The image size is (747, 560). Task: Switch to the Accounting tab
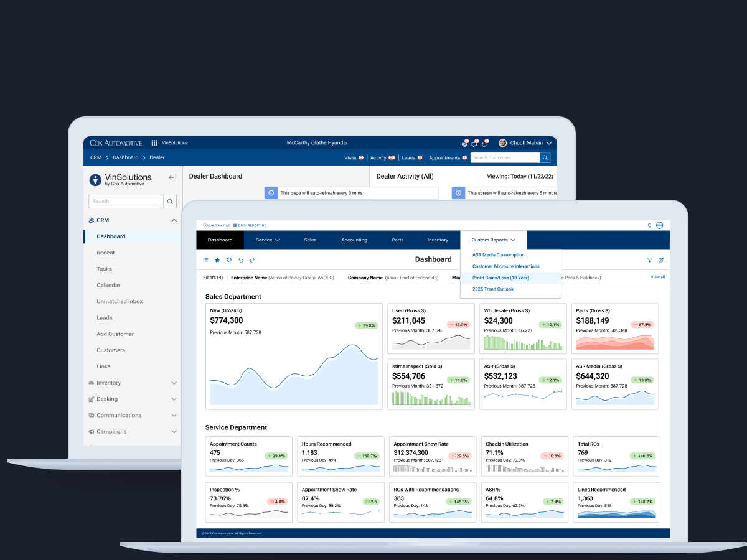[354, 240]
